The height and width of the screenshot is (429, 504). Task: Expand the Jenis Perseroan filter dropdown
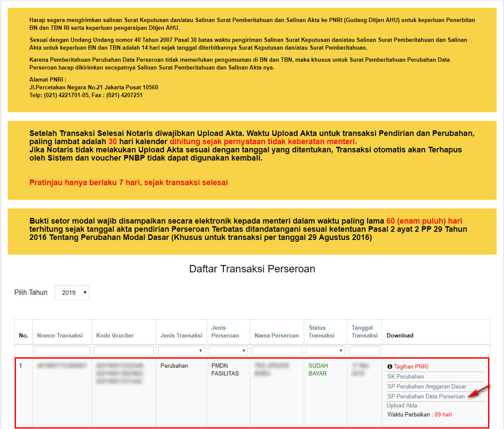(228, 351)
